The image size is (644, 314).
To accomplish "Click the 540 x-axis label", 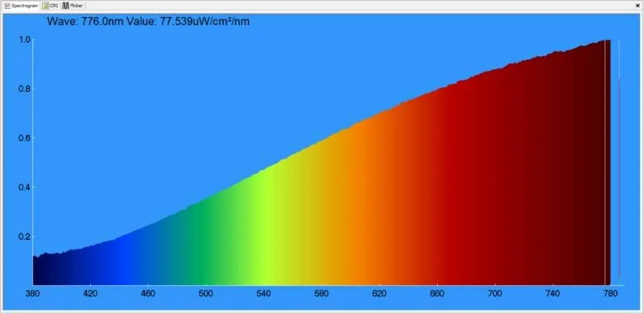I will [264, 293].
